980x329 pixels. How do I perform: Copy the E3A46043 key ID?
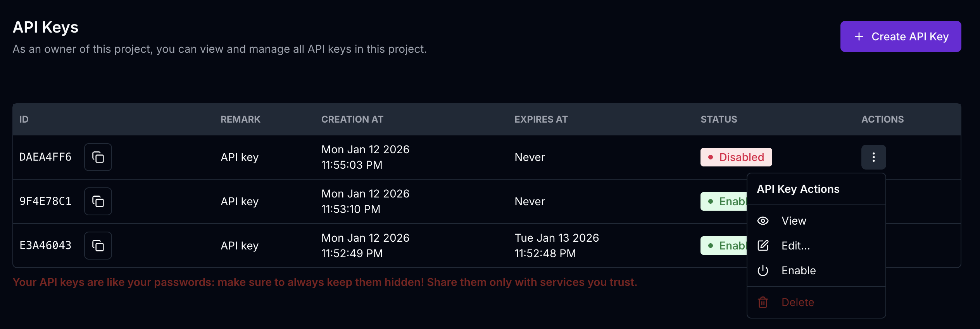pyautogui.click(x=98, y=246)
